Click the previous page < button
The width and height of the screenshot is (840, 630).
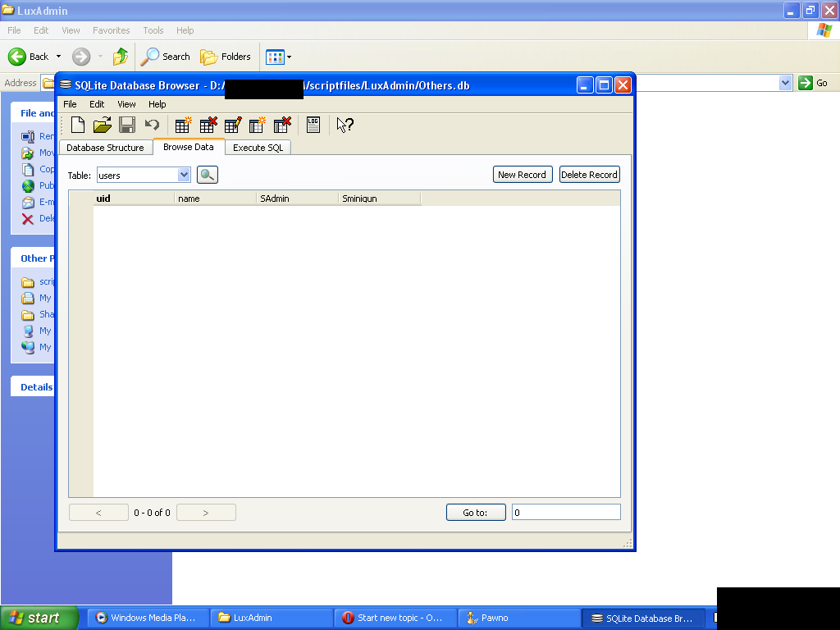coord(98,512)
